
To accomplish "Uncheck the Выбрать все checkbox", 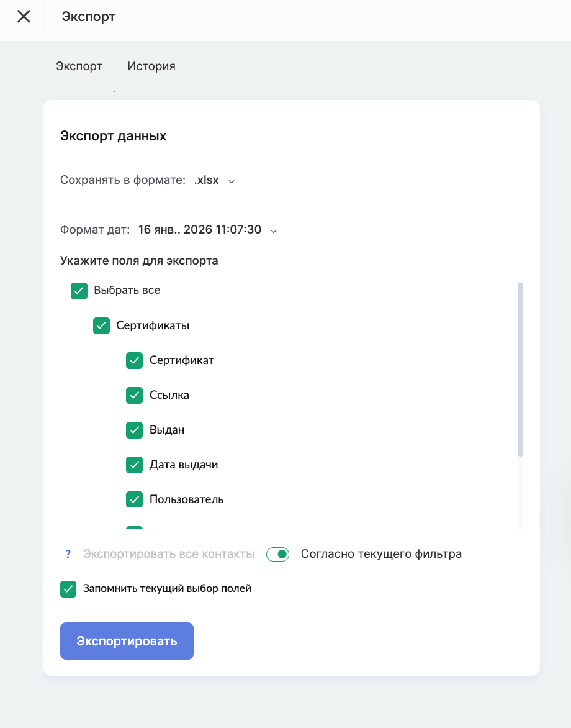I will coord(79,291).
